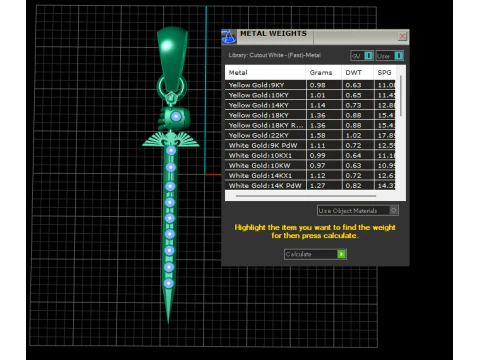Select the Yellow Gold:18KY R... row
Screen dimensions: 480x360
[x=310, y=125]
